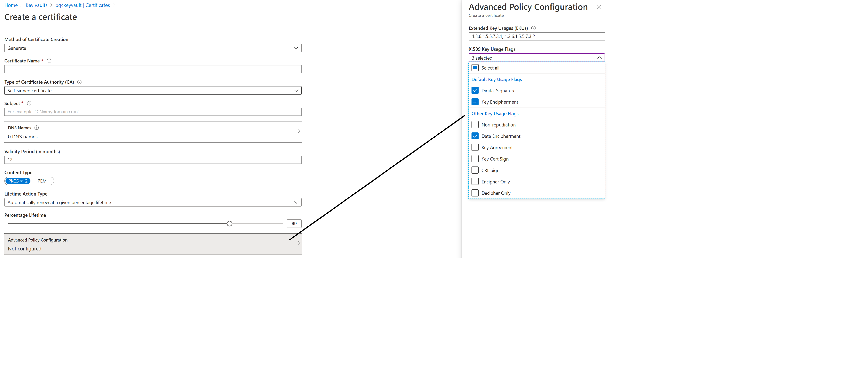868x368 pixels.
Task: Check the Encipher Only flag
Action: [475, 182]
